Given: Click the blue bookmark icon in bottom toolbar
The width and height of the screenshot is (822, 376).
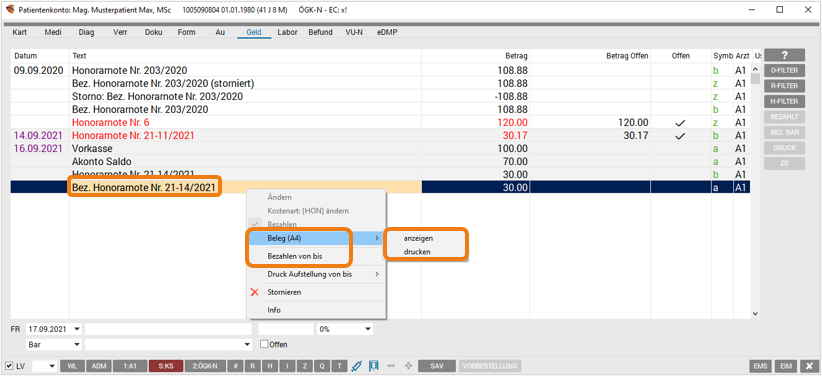Looking at the screenshot, I should click(x=373, y=366).
